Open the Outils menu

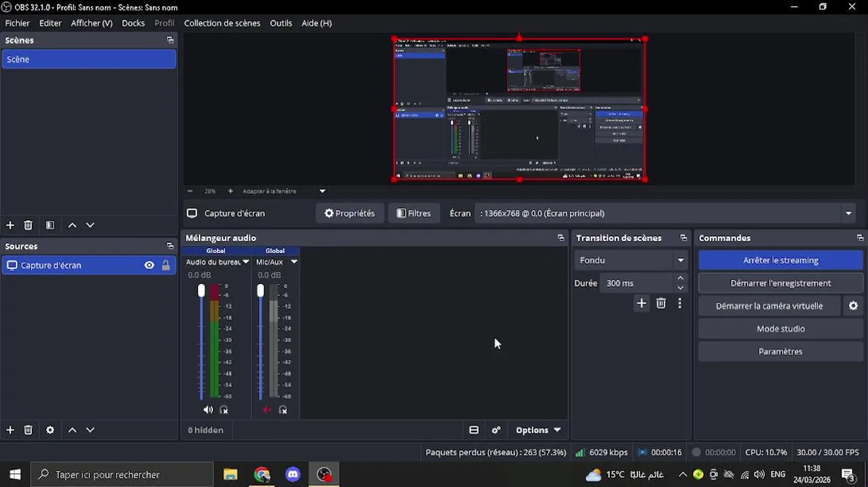click(x=281, y=23)
